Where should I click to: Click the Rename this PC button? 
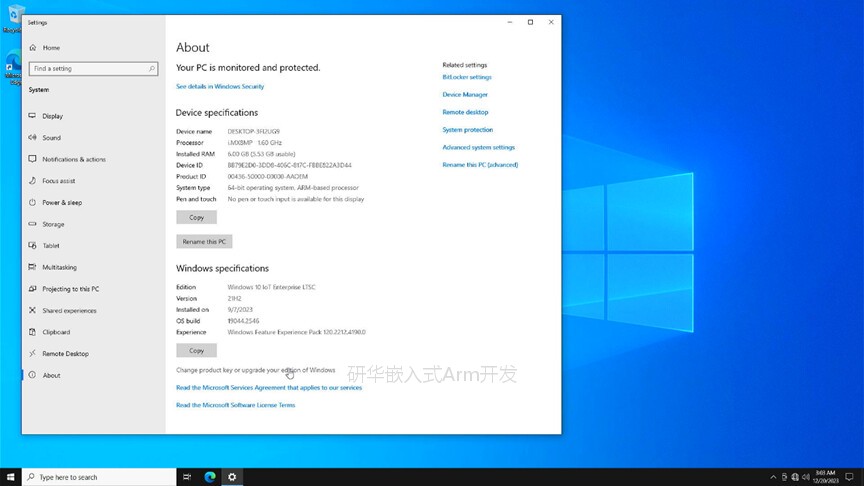click(x=204, y=241)
